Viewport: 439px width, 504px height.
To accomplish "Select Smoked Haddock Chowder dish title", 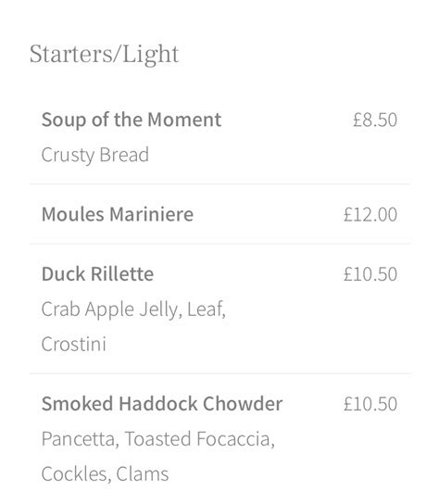I will 162,404.
